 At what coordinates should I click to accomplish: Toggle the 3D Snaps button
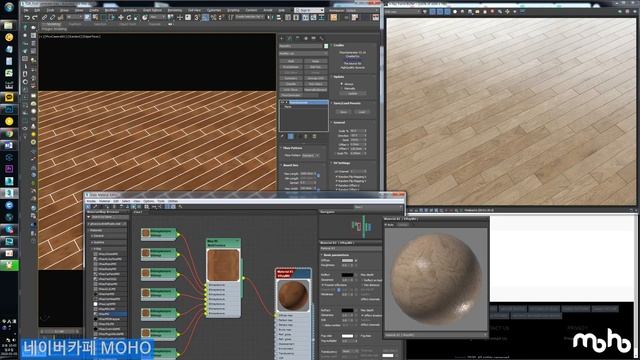pyautogui.click(x=197, y=18)
